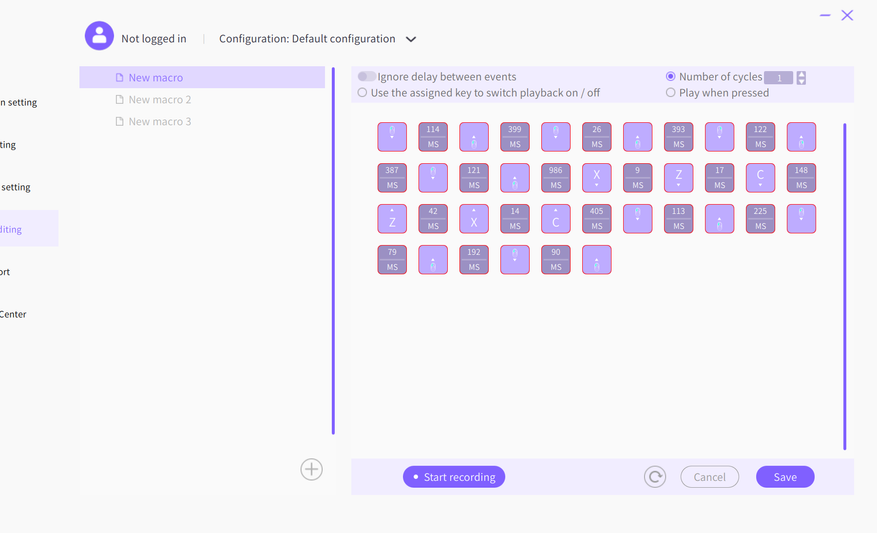This screenshot has width=877, height=533.
Task: Choose the Play when pressed option
Action: click(671, 93)
